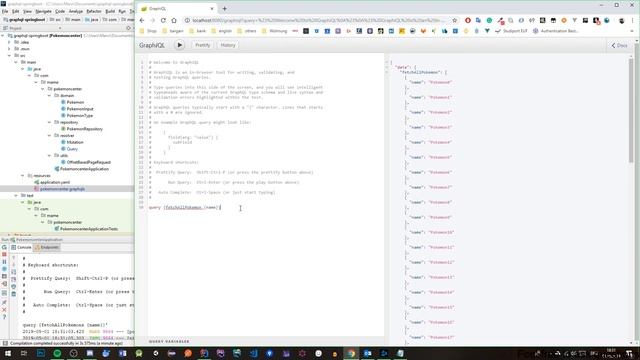Open the Refactor menu in IntelliJ
Screen dimensions: 640x360
coord(93,11)
